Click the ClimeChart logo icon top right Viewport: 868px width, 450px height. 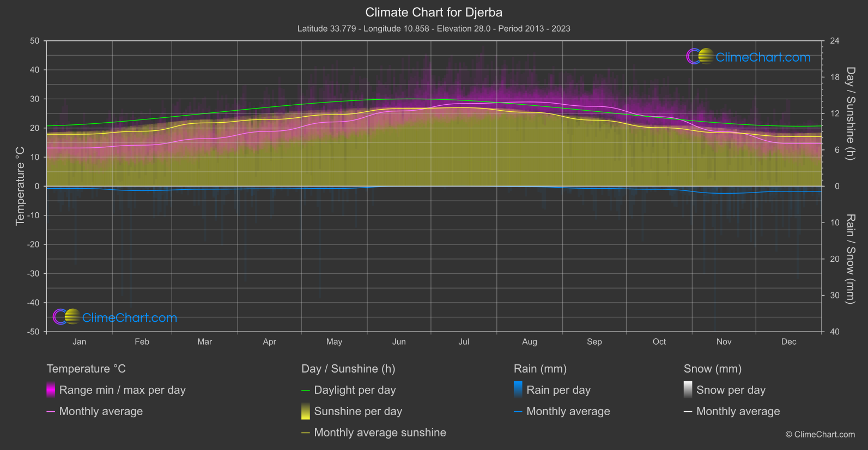point(700,57)
